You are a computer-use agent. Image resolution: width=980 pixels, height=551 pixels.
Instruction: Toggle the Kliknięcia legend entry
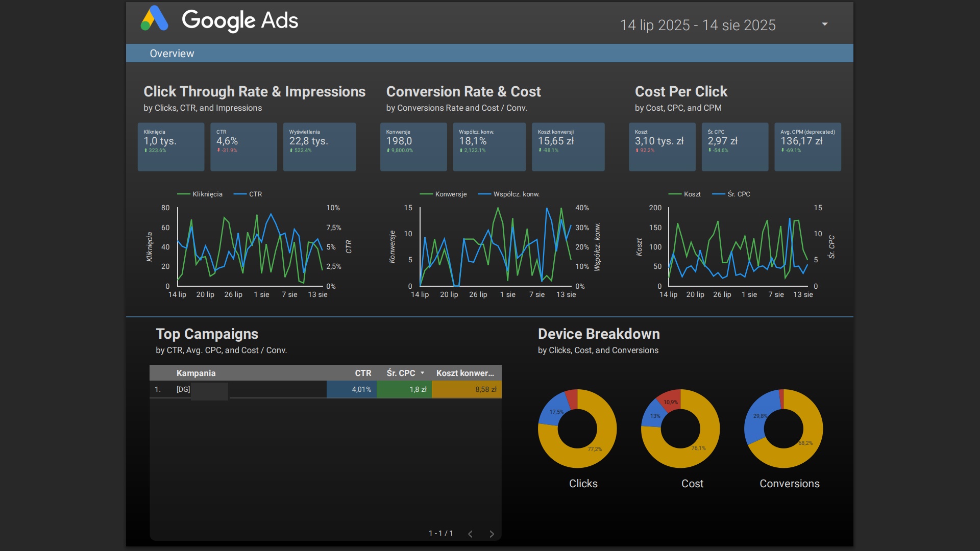coord(200,194)
